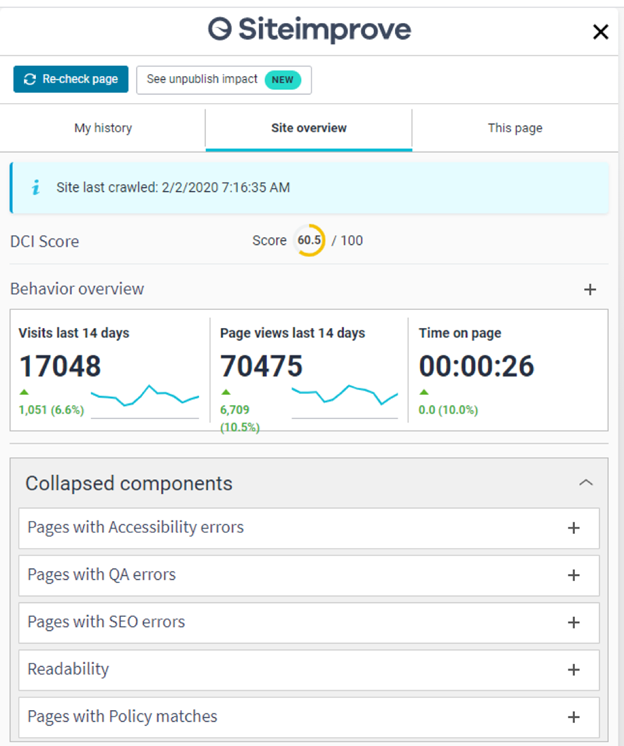Expand Pages with Accessibility errors plus
The height and width of the screenshot is (746, 624).
pos(574,528)
